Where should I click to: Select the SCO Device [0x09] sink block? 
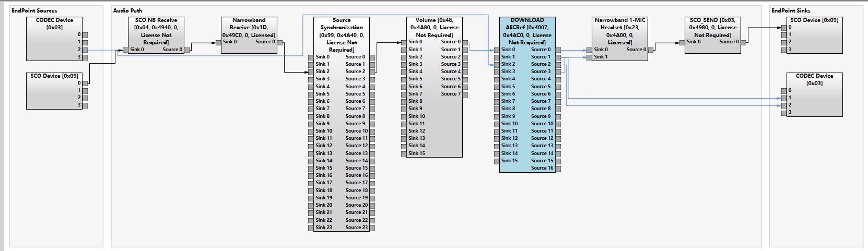[814, 35]
